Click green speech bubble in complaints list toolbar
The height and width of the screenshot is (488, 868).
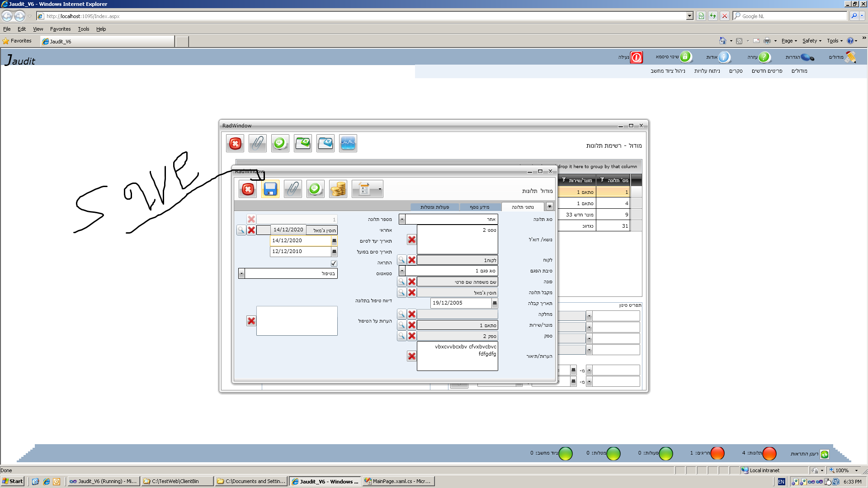coord(280,143)
